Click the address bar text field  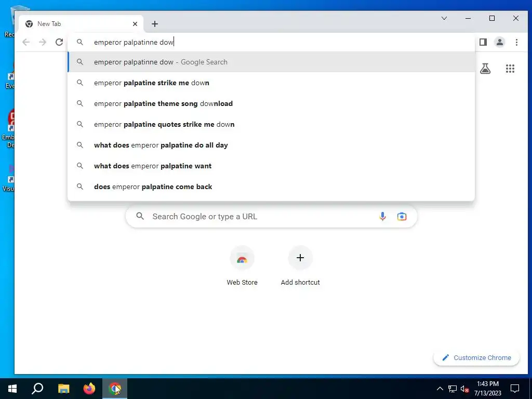coord(271,42)
